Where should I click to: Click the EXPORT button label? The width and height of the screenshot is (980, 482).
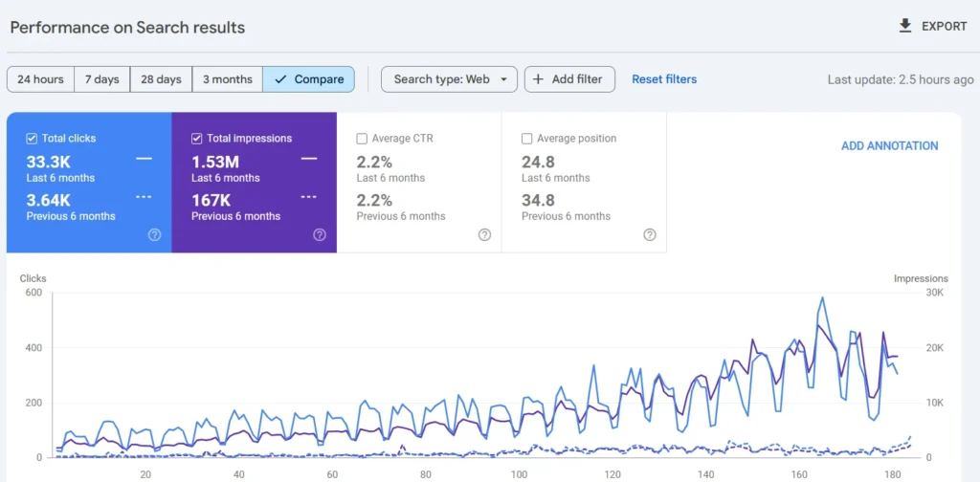point(944,27)
